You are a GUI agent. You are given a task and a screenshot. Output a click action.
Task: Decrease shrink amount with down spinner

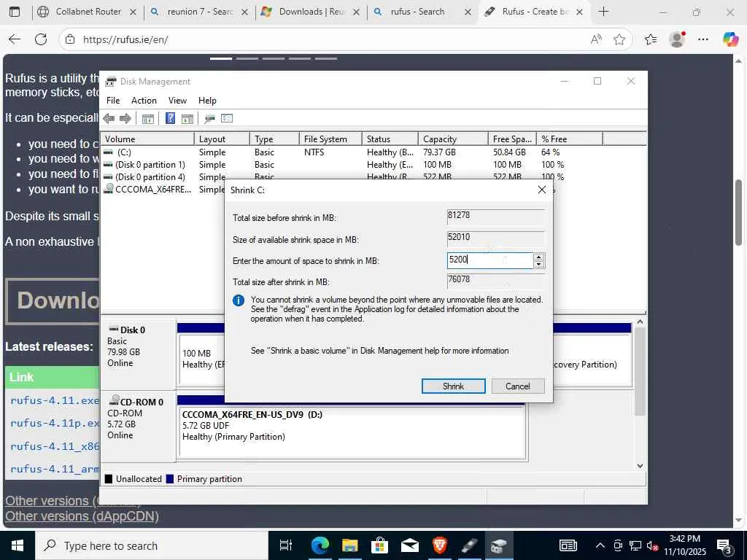click(x=538, y=264)
